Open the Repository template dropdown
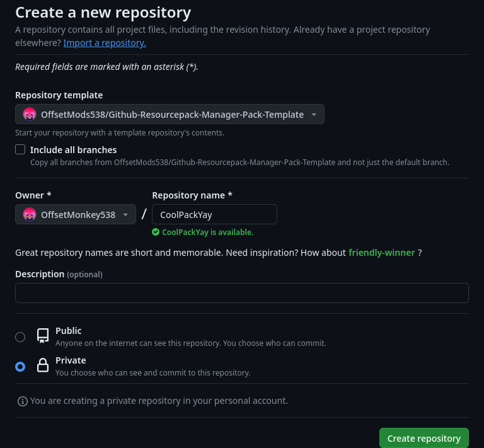Image resolution: width=484 pixels, height=448 pixels. [170, 115]
